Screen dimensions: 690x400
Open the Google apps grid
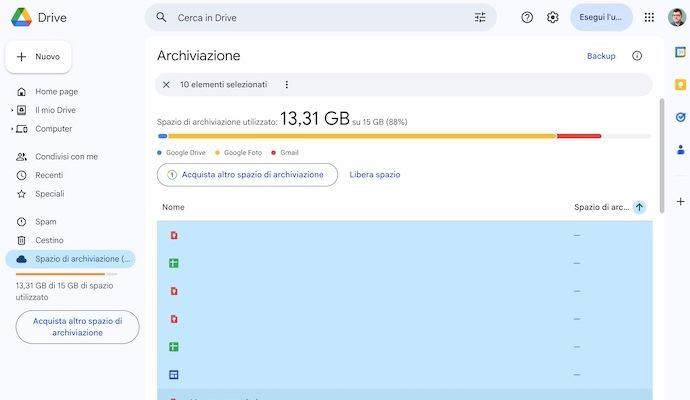click(649, 17)
